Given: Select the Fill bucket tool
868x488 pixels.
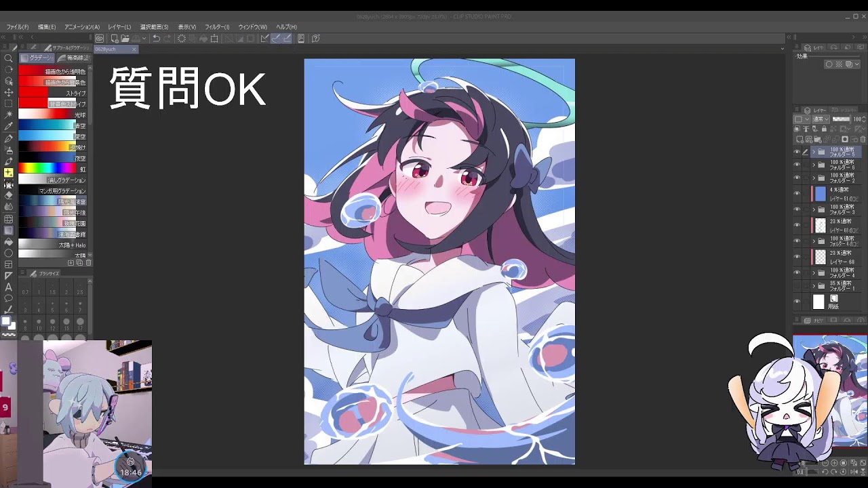Looking at the screenshot, I should coord(8,241).
